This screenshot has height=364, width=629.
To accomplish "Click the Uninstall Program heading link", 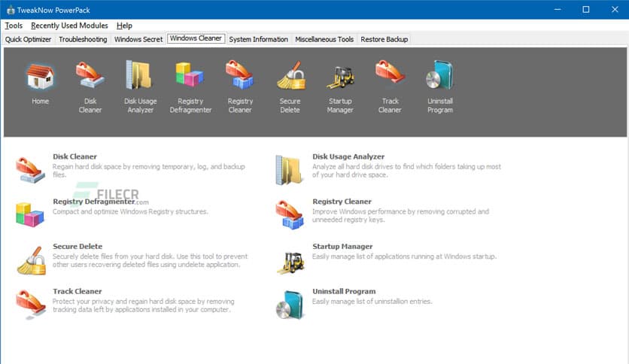I will [344, 292].
